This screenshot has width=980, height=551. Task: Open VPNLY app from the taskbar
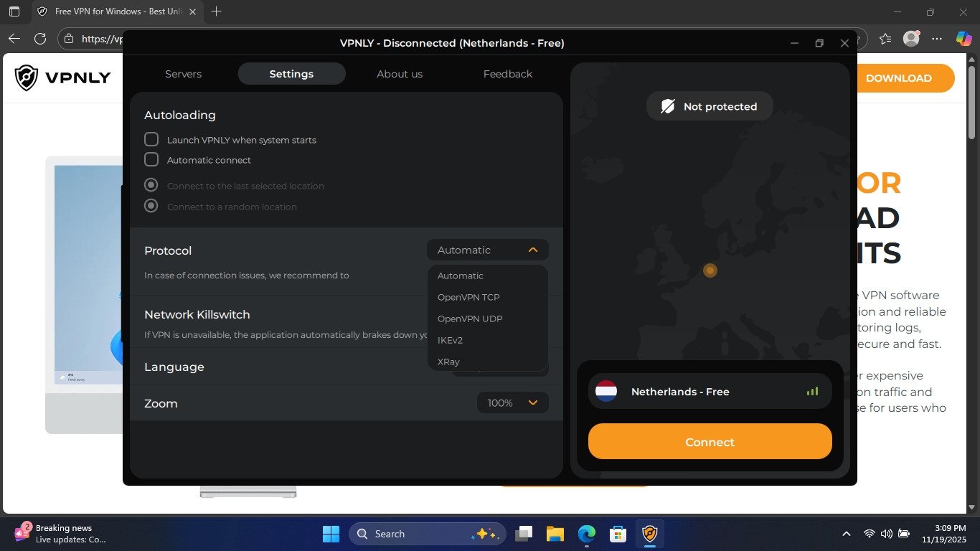pos(649,534)
